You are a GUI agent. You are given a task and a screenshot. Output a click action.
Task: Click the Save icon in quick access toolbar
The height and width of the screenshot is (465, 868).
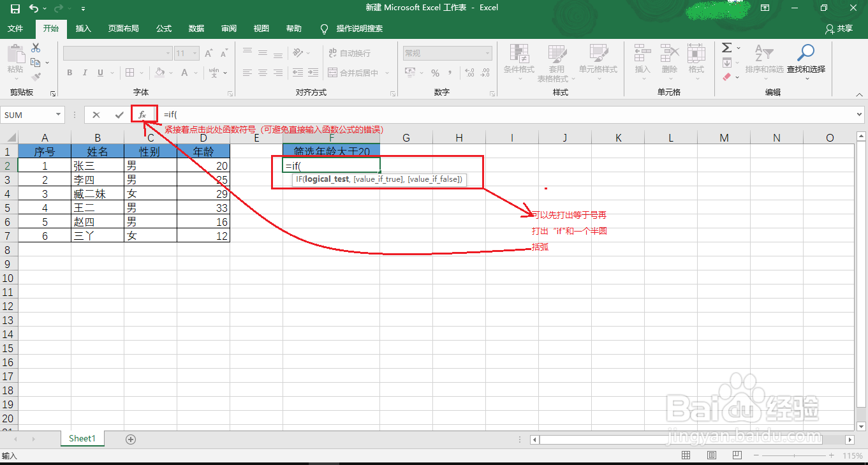click(x=15, y=8)
